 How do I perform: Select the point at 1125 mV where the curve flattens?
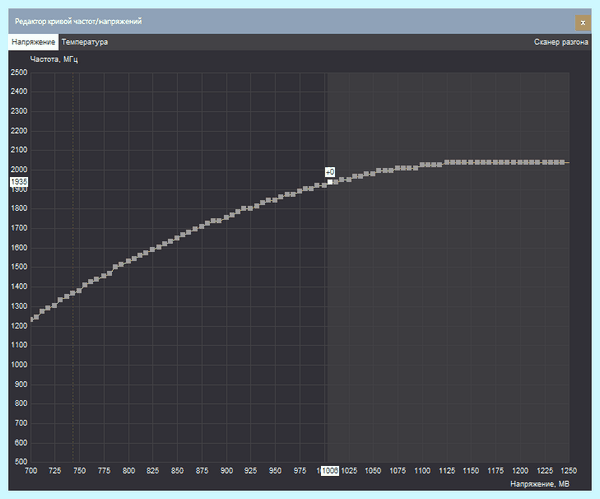coord(447,162)
